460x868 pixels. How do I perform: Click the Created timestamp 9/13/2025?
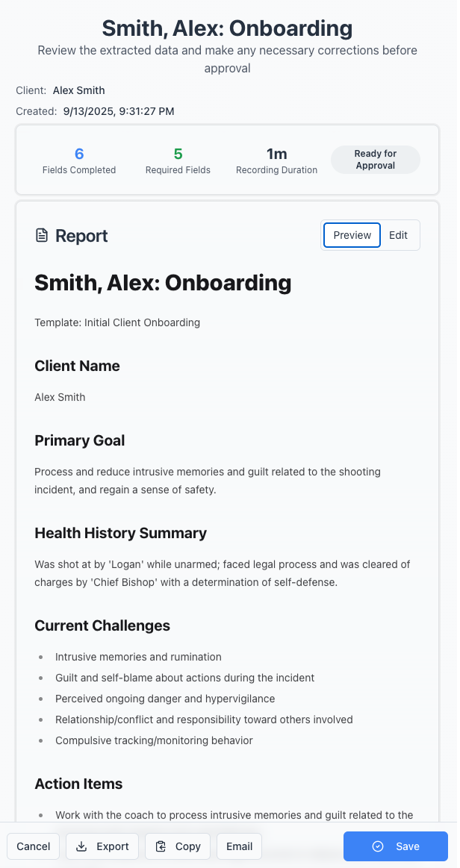[119, 110]
